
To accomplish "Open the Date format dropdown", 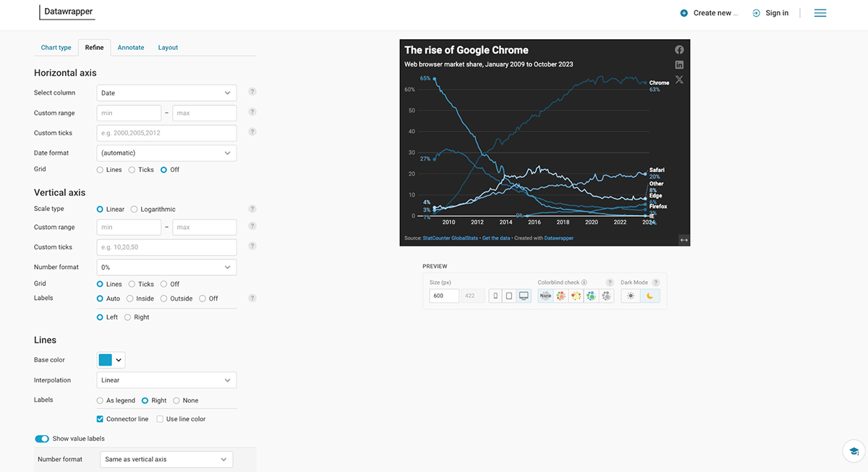I will 166,153.
